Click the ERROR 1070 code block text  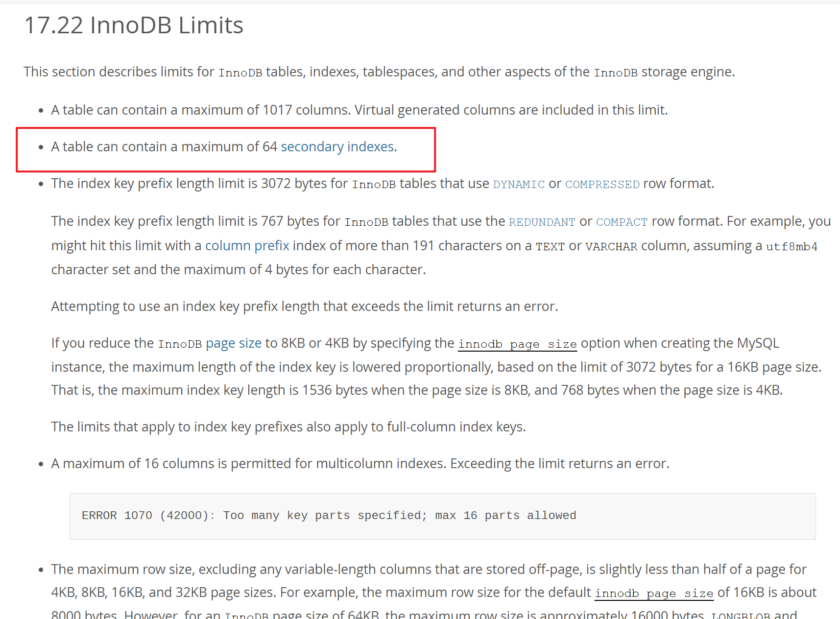(x=329, y=516)
